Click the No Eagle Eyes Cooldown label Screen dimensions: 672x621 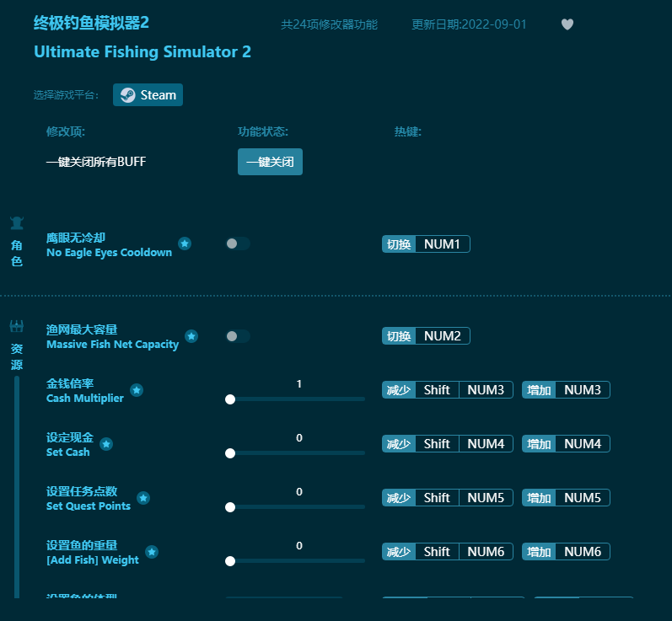coord(109,253)
